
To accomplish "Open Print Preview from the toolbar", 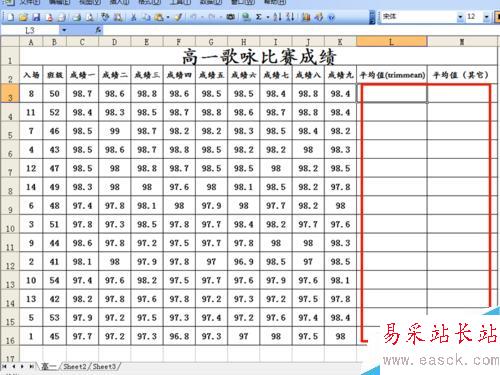I will (90, 17).
